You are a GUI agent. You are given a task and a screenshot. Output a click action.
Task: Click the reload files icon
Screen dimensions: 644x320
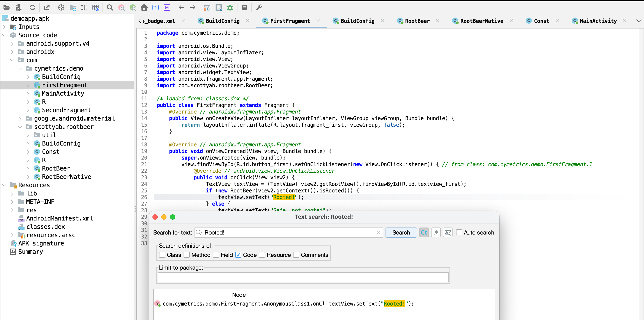[32, 8]
